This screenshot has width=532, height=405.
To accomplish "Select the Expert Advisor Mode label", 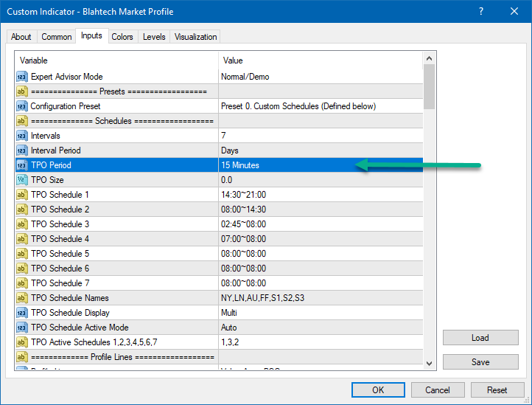I will point(67,77).
